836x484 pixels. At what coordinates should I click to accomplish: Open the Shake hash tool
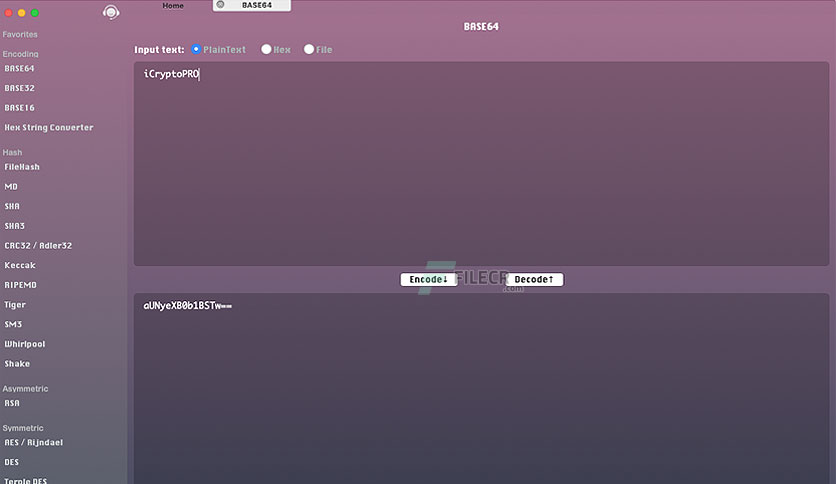[x=17, y=364]
